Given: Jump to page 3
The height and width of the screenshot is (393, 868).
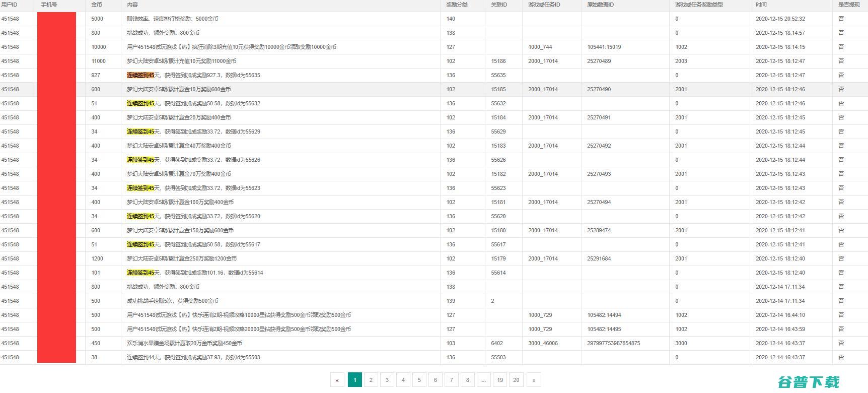Looking at the screenshot, I should click(x=387, y=380).
